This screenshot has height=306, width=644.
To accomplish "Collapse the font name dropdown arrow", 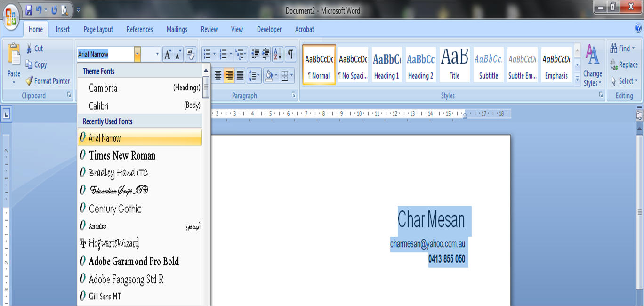I will 137,55.
